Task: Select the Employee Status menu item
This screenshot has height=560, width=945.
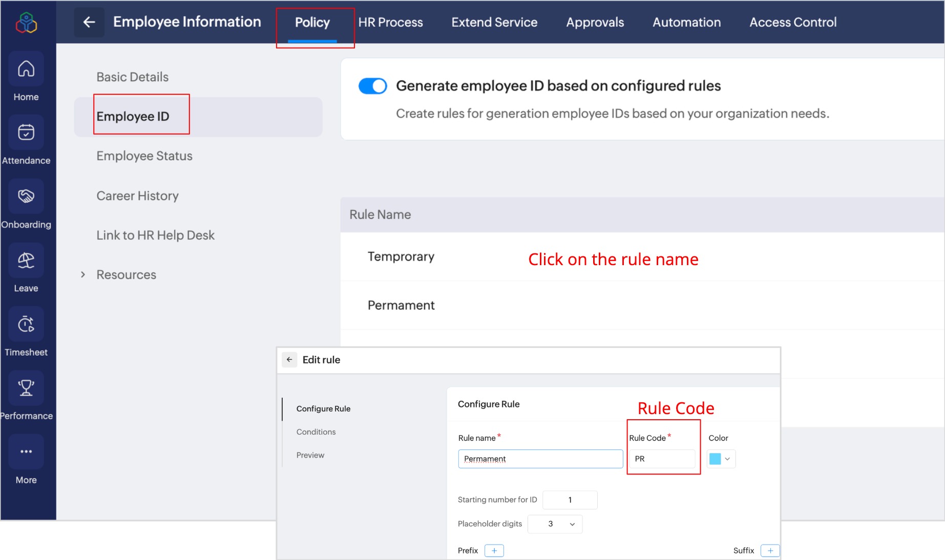Action: click(x=144, y=156)
